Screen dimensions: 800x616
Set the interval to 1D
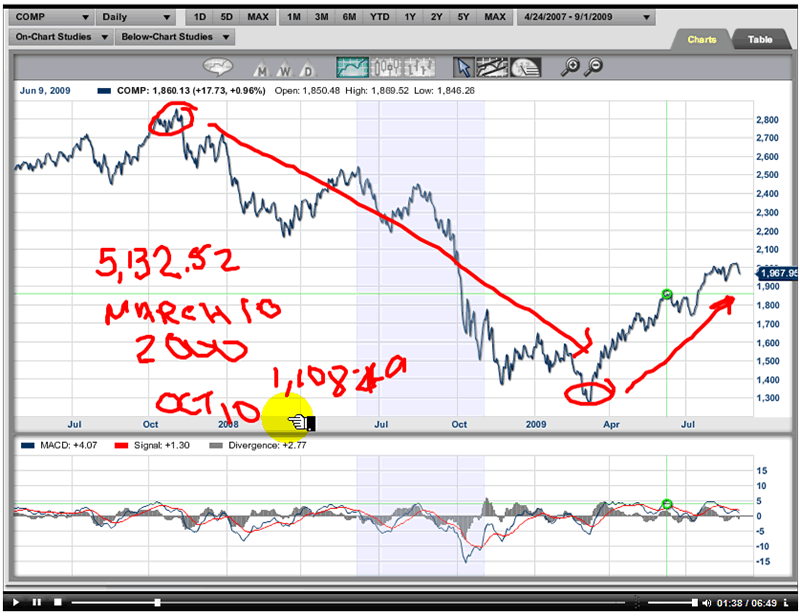[x=199, y=17]
